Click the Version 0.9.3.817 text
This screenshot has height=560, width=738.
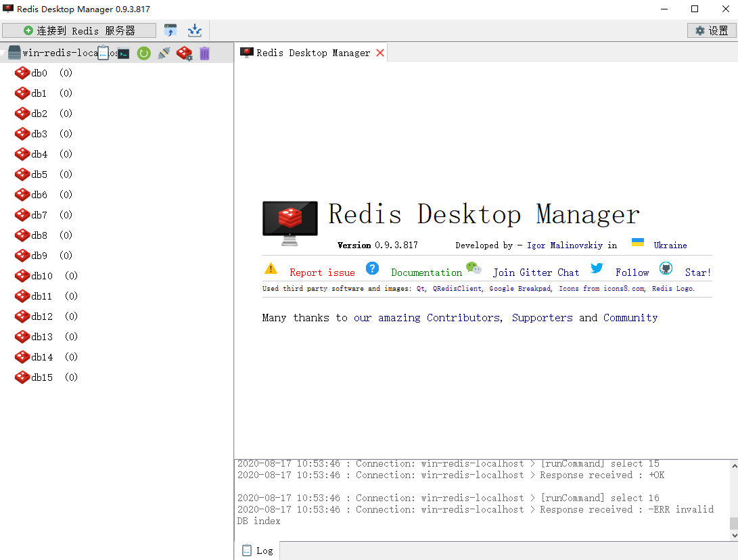(x=377, y=246)
